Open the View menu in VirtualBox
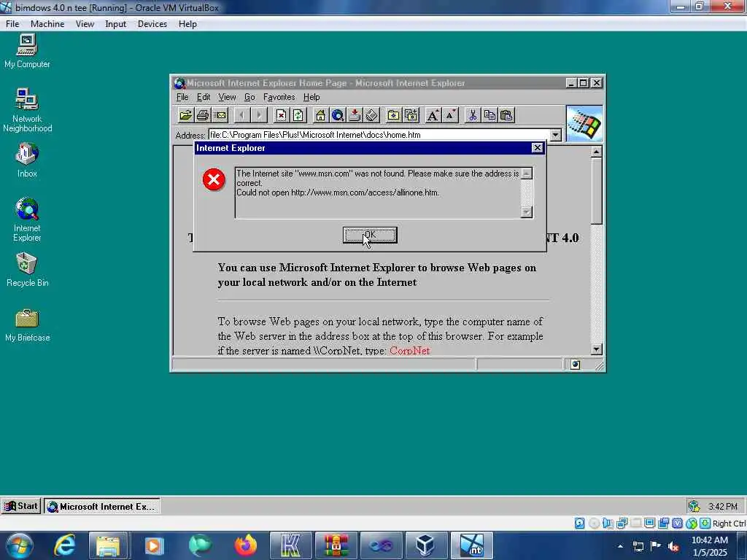 (x=85, y=24)
